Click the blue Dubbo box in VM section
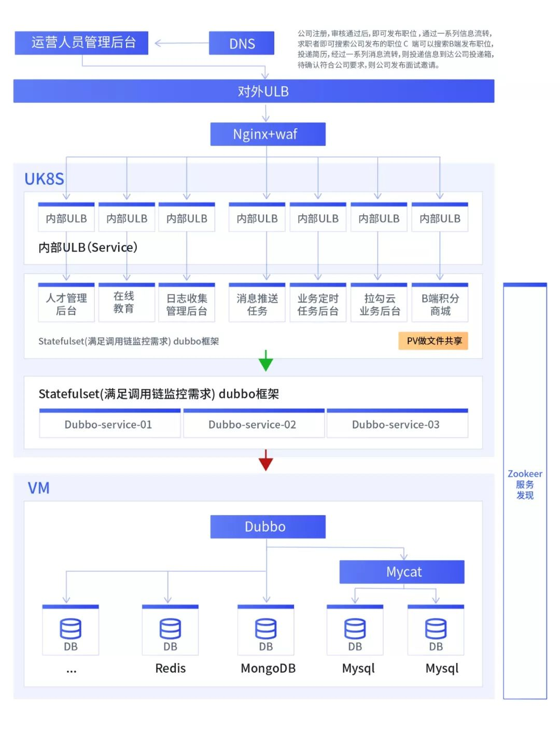This screenshot has height=733, width=560. coord(268,527)
